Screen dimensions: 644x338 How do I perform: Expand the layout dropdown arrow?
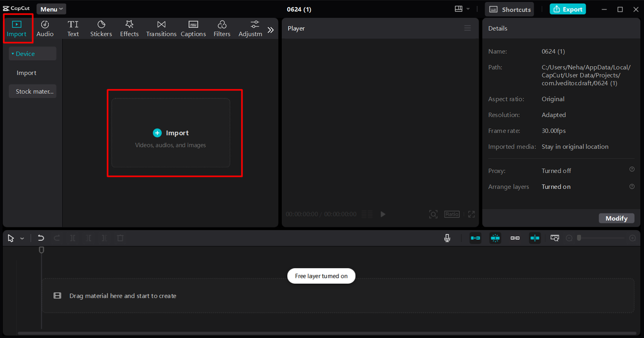click(x=468, y=9)
